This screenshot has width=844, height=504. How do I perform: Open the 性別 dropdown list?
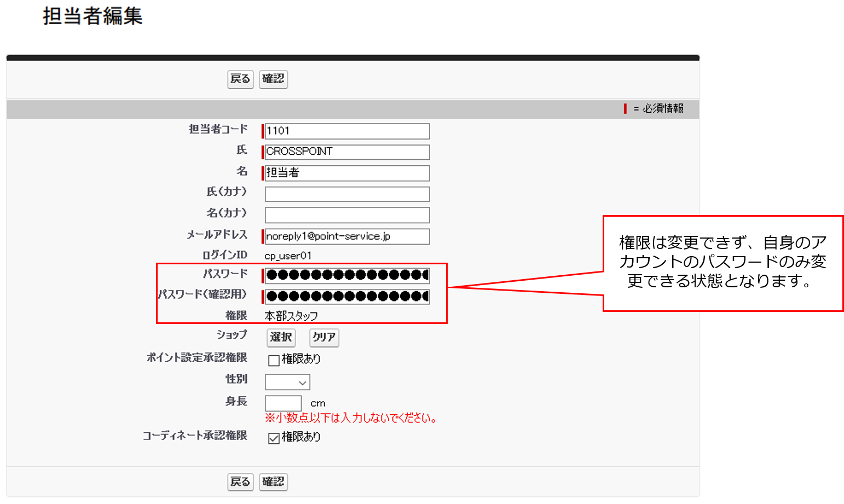click(x=287, y=382)
